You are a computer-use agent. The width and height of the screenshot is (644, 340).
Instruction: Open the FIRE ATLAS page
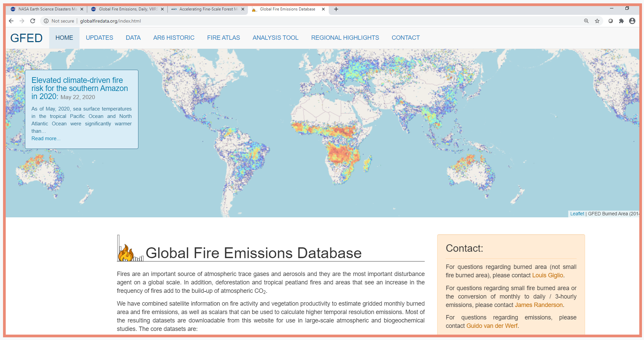(223, 38)
